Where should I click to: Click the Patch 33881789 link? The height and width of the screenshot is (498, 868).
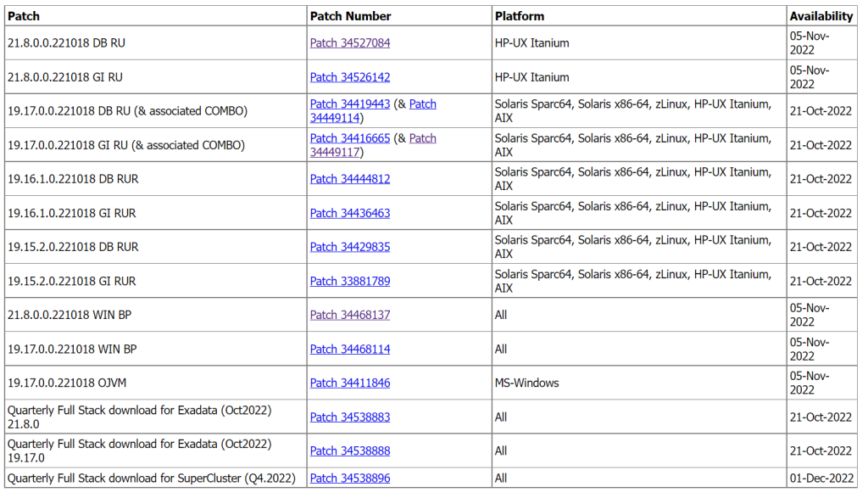tap(350, 281)
